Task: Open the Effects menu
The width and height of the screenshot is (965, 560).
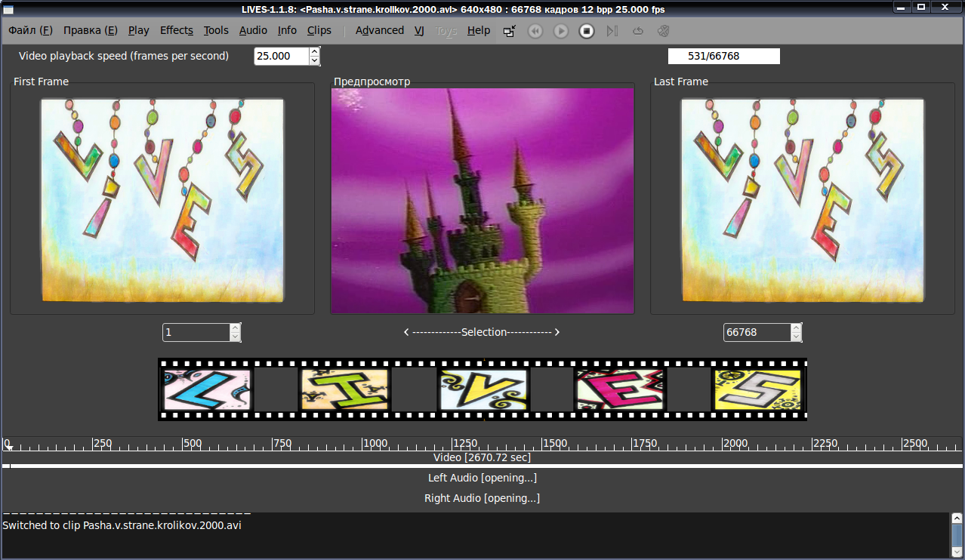Action: 177,30
